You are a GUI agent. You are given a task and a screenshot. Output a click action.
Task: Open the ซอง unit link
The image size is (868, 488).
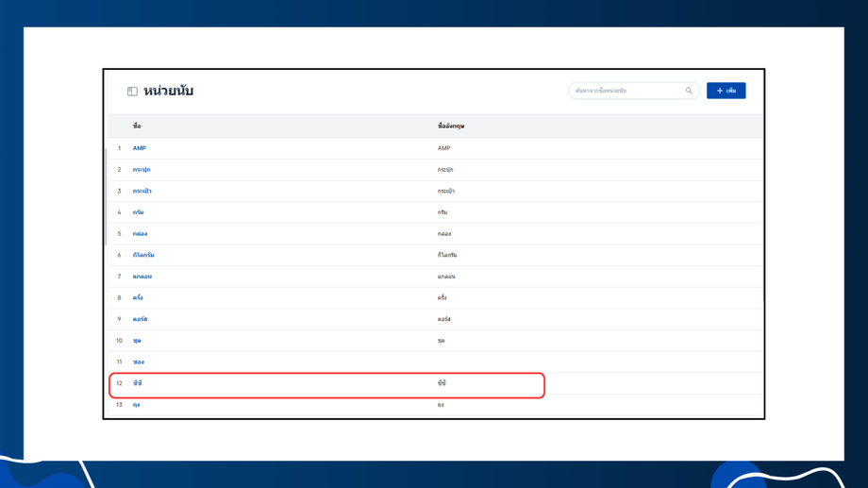pos(139,362)
